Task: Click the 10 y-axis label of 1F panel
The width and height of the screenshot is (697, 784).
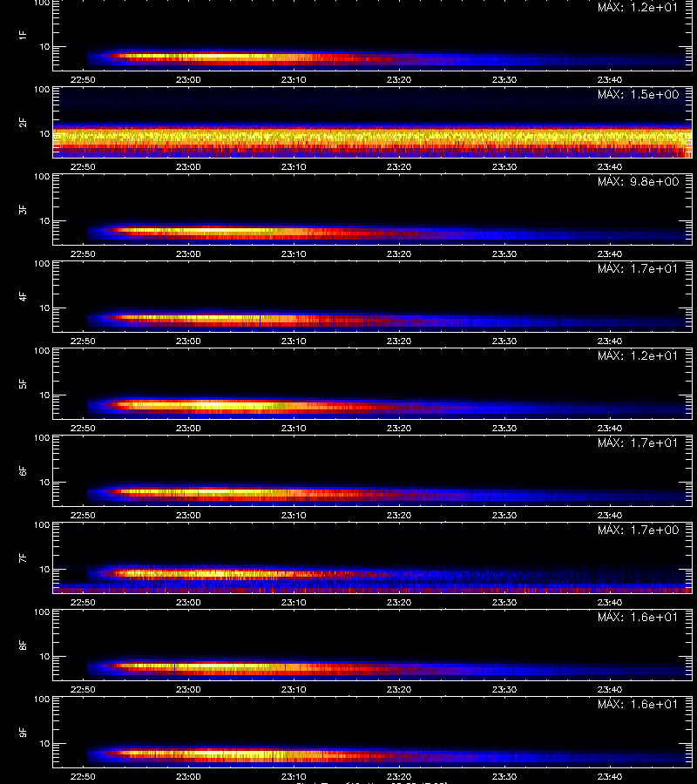Action: (x=45, y=46)
